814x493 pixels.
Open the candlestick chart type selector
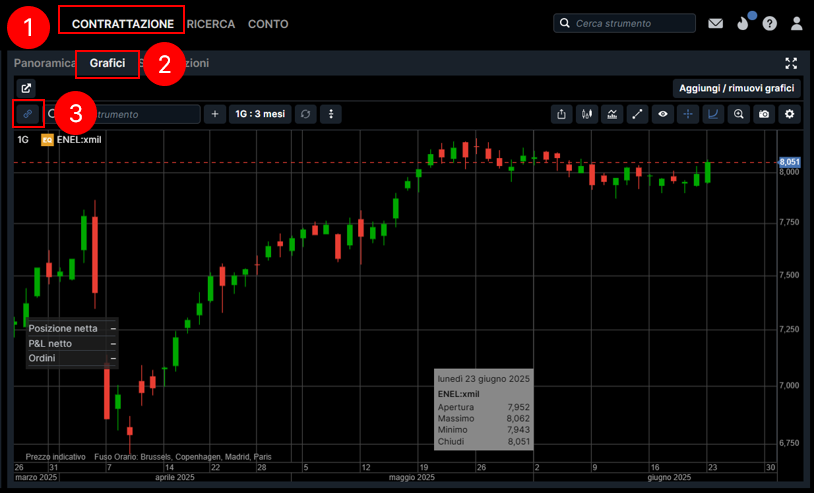click(587, 114)
